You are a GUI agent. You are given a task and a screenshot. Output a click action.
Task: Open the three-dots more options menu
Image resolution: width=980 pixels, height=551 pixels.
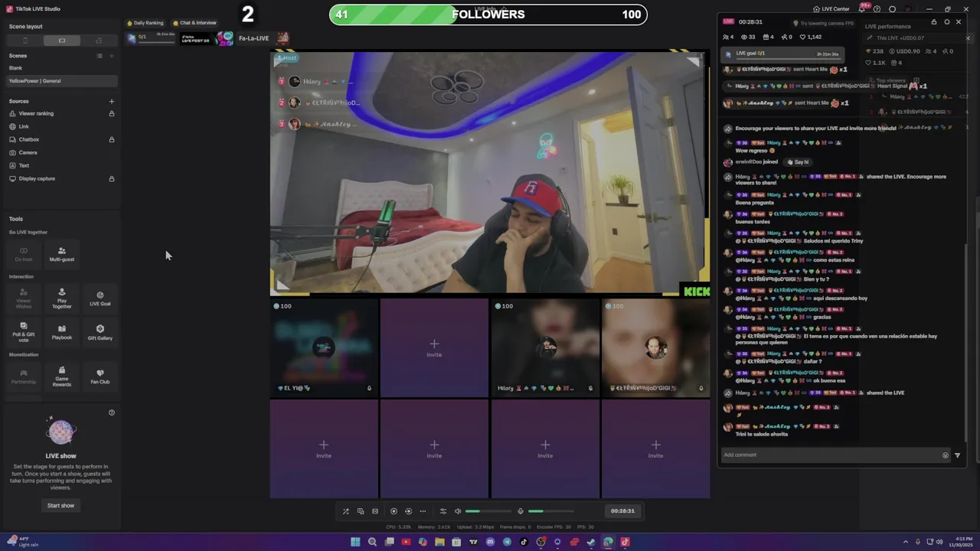point(423,511)
